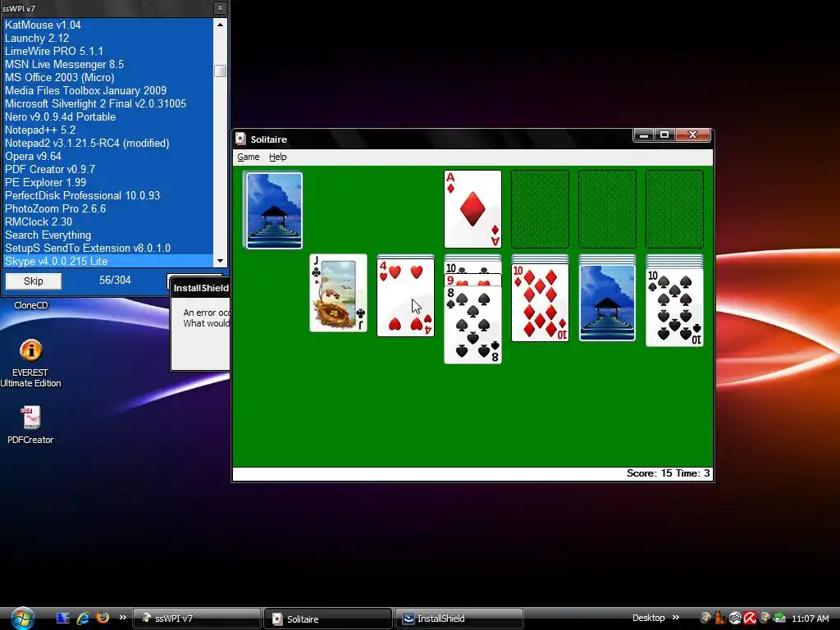
Task: Select 'PerfectDisk Professional 10.0.93' entry
Action: coord(108,195)
